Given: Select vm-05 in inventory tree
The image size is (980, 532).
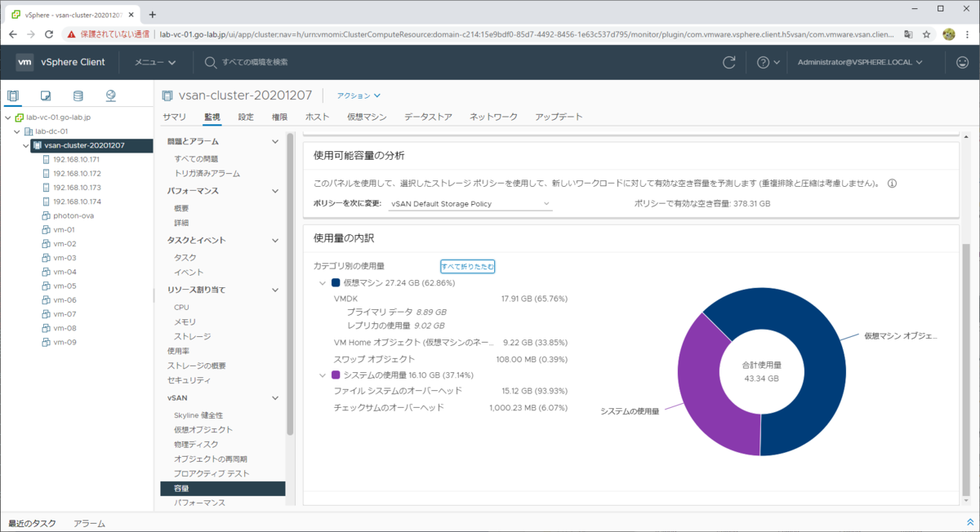Looking at the screenshot, I should 65,286.
